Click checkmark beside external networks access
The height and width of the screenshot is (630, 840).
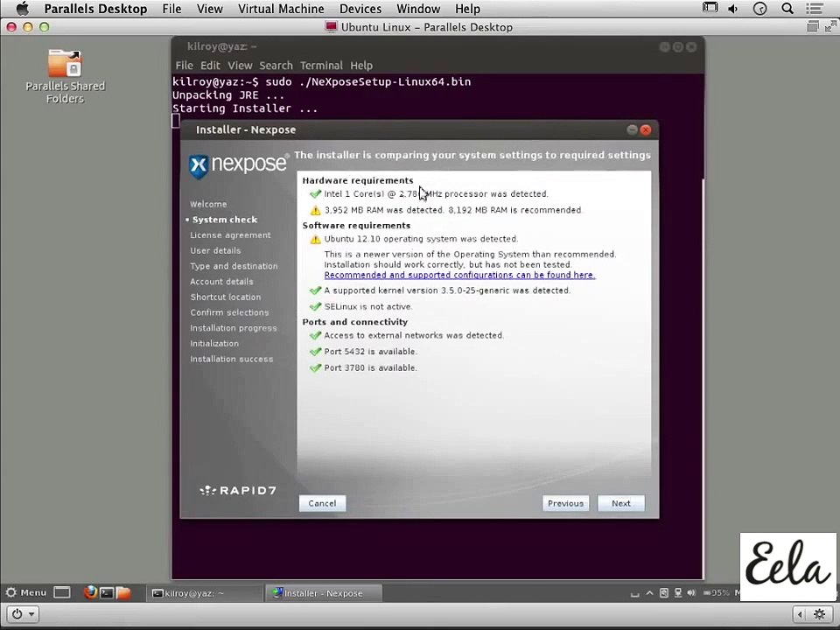click(315, 335)
